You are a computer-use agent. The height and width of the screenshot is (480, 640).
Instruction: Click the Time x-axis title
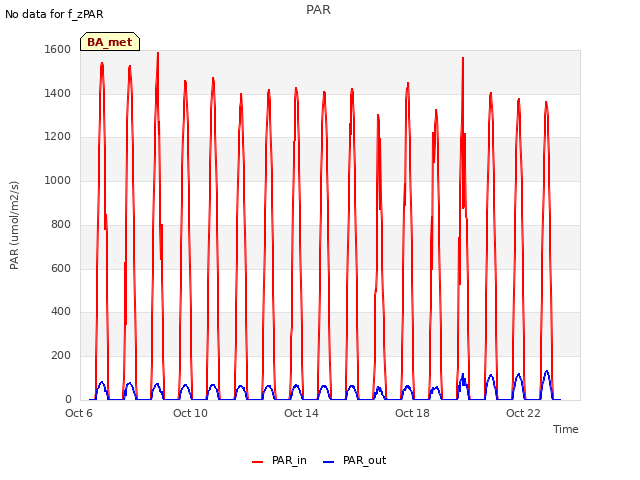(x=565, y=429)
